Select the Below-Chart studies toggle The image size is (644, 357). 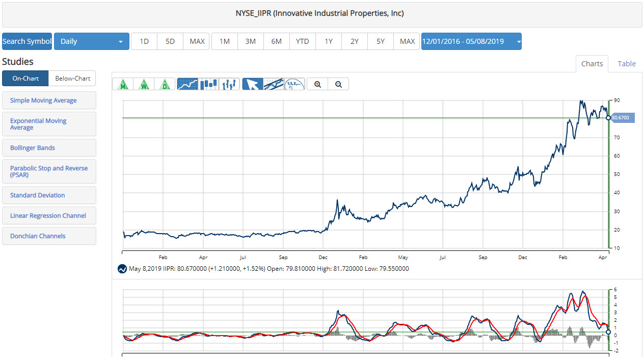pos(72,79)
